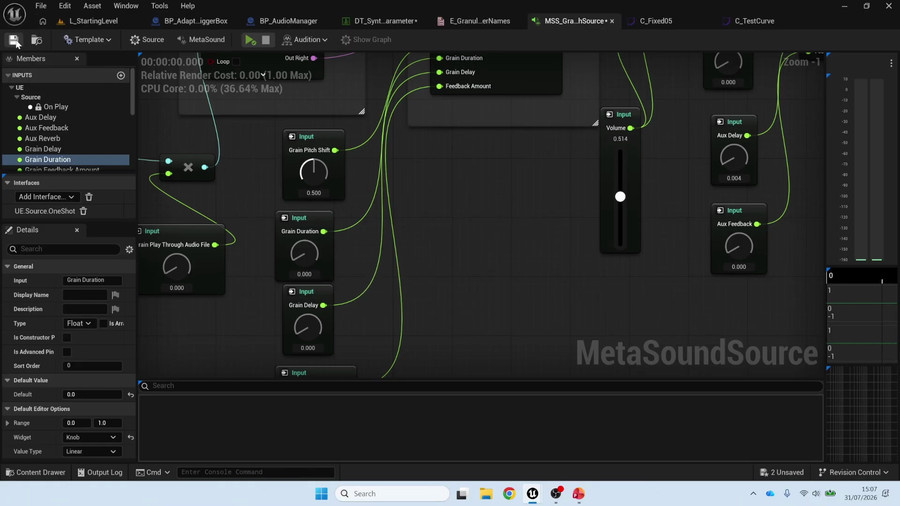Open the Output Log

(x=100, y=472)
